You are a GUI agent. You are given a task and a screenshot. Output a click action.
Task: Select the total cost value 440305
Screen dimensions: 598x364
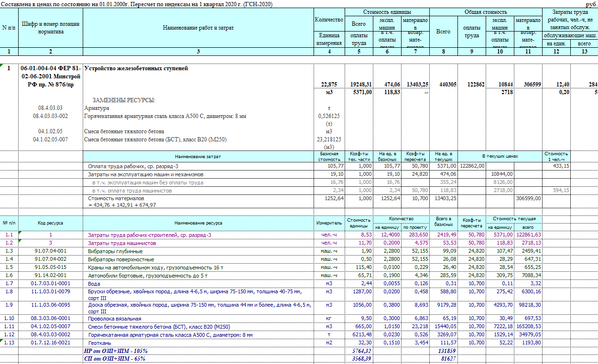pyautogui.click(x=447, y=85)
